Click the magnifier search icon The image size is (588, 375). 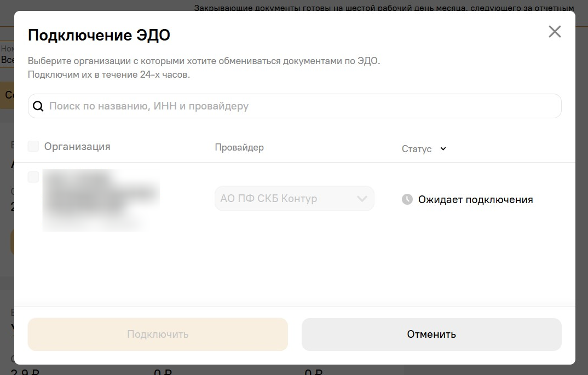(38, 106)
